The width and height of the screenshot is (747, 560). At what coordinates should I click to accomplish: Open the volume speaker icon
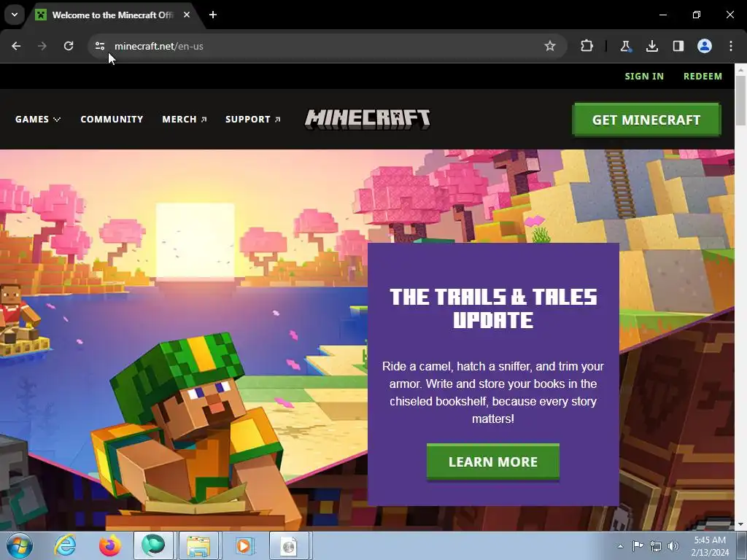673,546
